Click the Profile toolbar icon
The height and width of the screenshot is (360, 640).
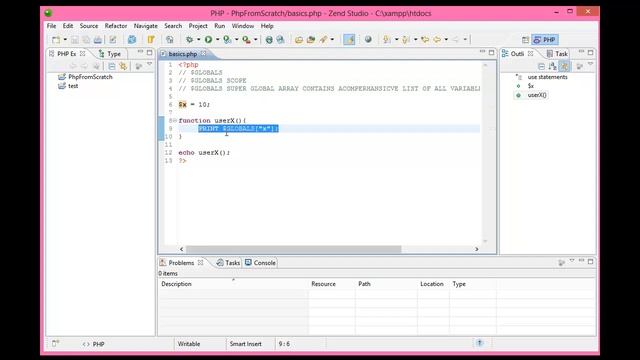(x=227, y=40)
